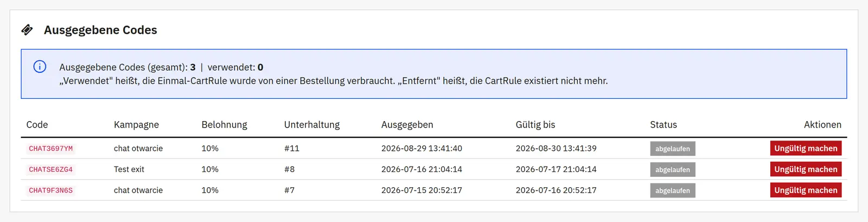Select the code CHAT9F3N6S
This screenshot has height=222, width=868.
point(50,191)
